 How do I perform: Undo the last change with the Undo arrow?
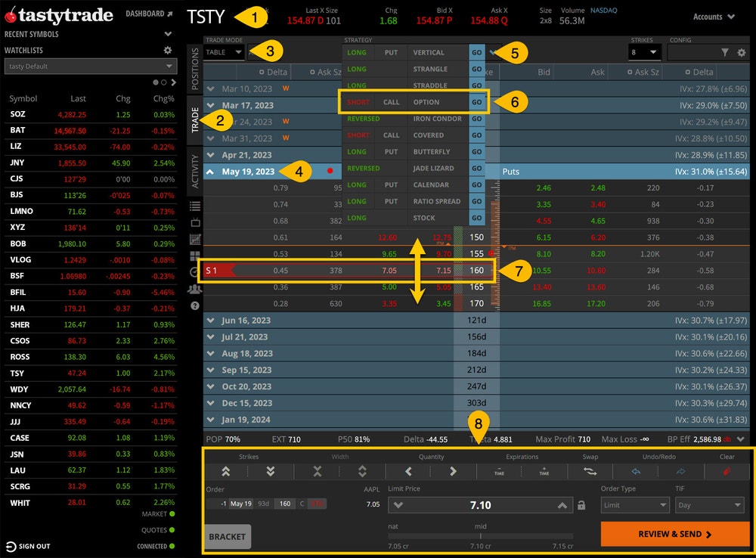point(637,470)
